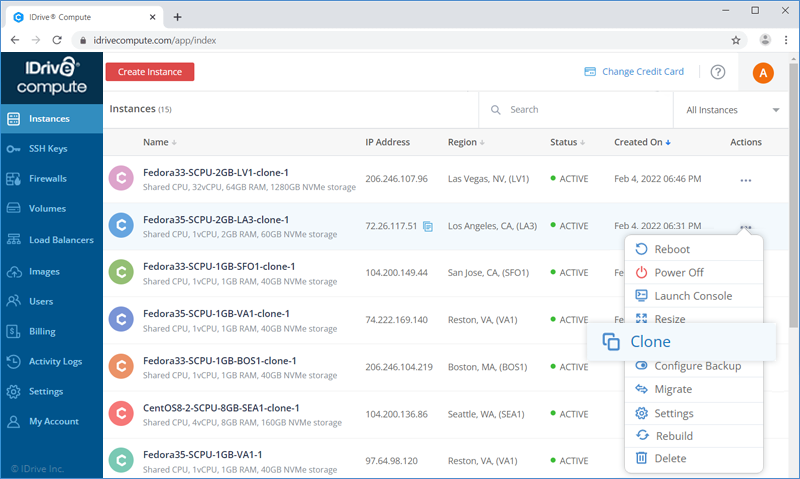Choose Clone in the actions menu

[682, 342]
